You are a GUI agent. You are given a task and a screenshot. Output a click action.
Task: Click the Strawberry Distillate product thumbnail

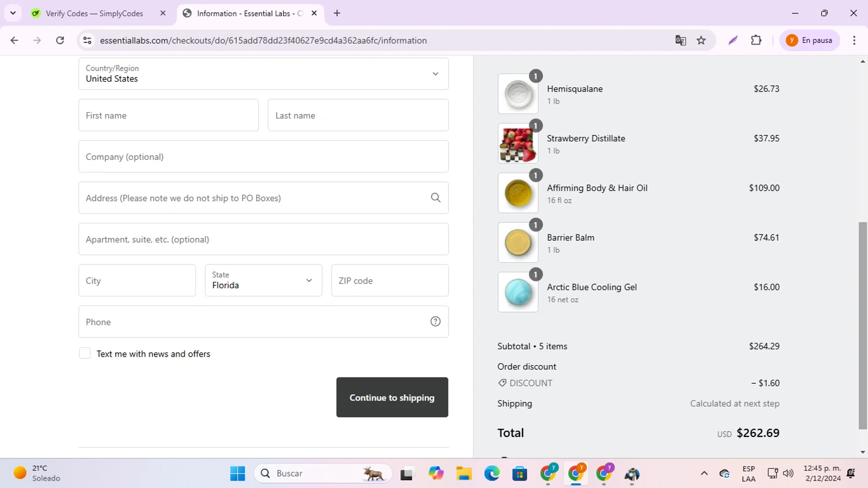click(518, 144)
